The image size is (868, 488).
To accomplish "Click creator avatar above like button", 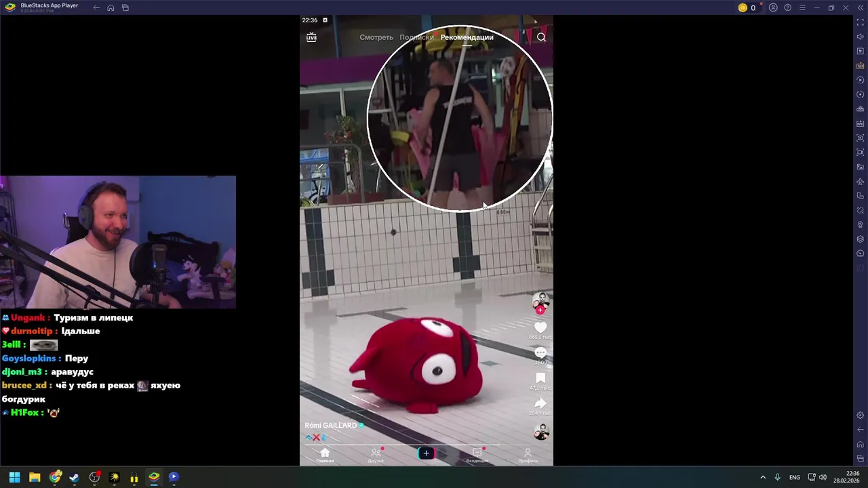I will pyautogui.click(x=540, y=300).
